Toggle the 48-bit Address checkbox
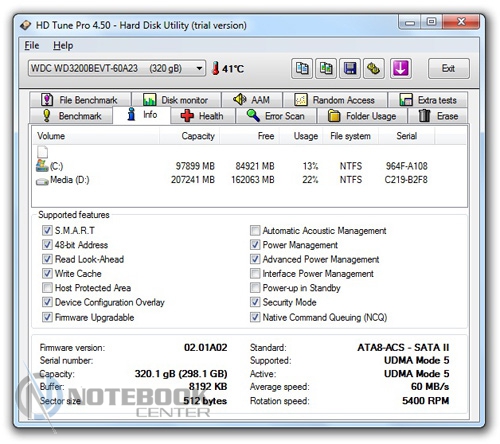 (x=47, y=245)
